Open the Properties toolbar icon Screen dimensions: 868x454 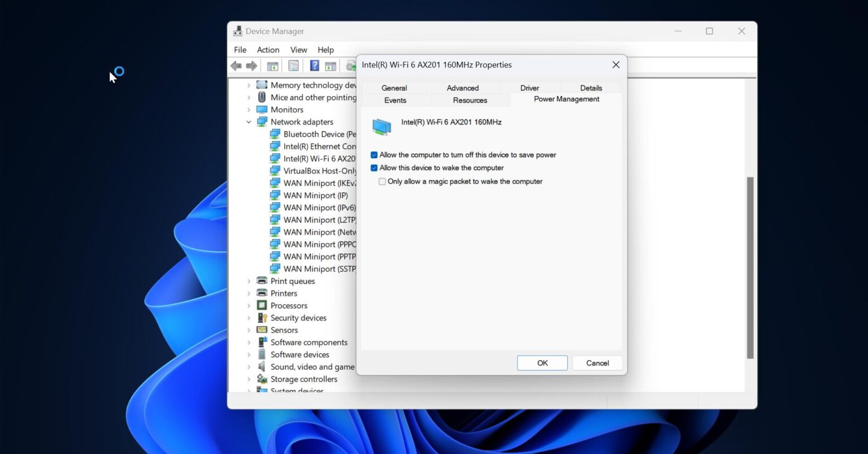293,66
